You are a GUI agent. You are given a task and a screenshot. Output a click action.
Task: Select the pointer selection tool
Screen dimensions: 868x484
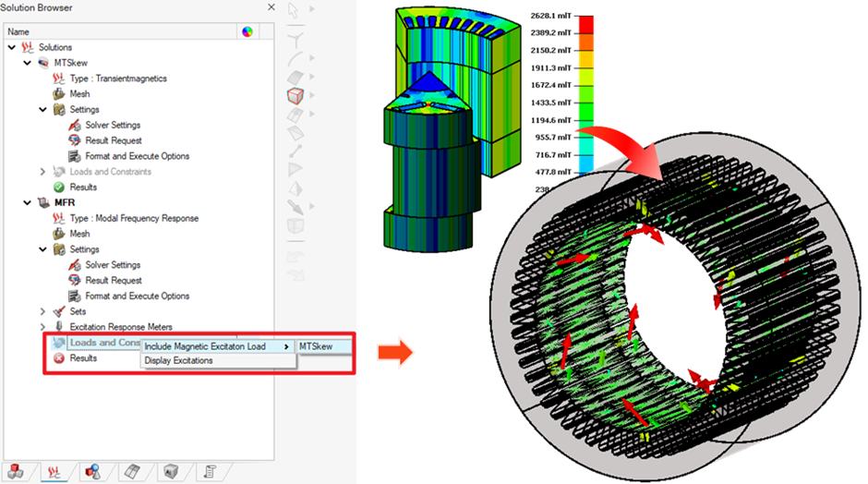(x=294, y=10)
